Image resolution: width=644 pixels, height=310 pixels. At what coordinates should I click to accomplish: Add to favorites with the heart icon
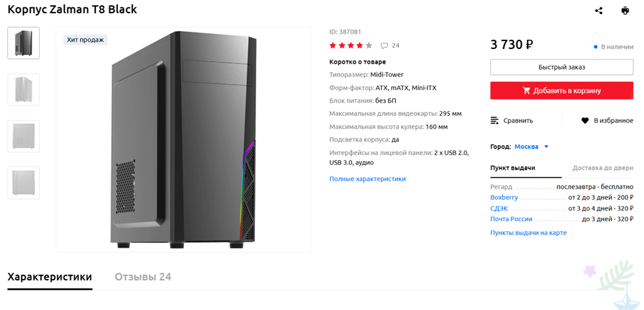click(585, 121)
